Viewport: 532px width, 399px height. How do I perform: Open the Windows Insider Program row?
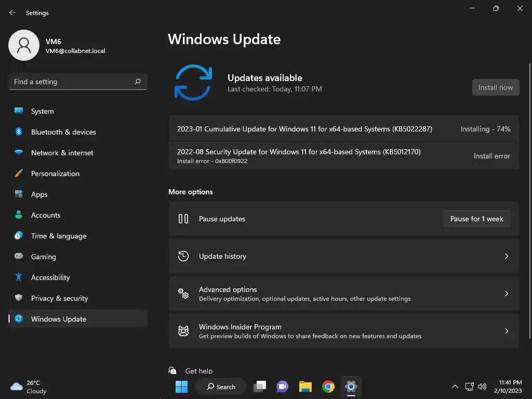click(344, 331)
